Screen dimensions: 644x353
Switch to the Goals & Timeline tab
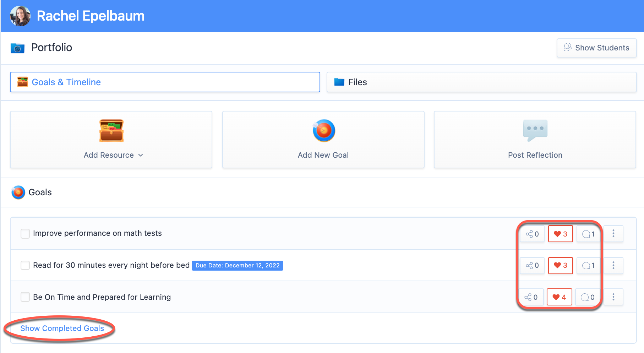(165, 82)
